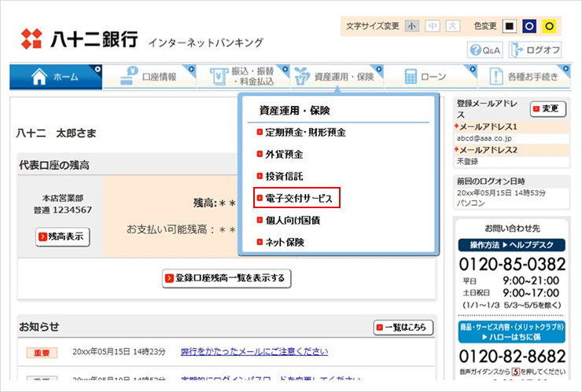Set text size to 中
The image size is (582, 392).
[x=432, y=26]
